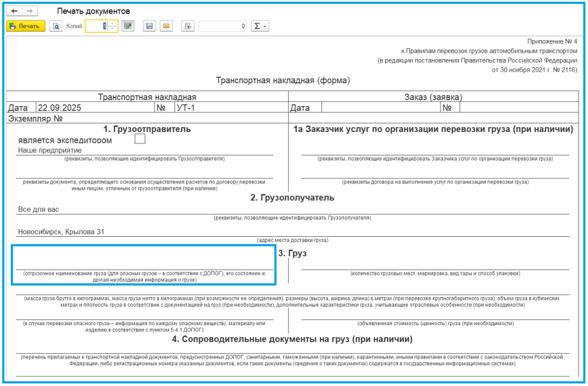Screen dimensions: 588x386
Task: Send the document by email envelope icon
Action: (165, 26)
